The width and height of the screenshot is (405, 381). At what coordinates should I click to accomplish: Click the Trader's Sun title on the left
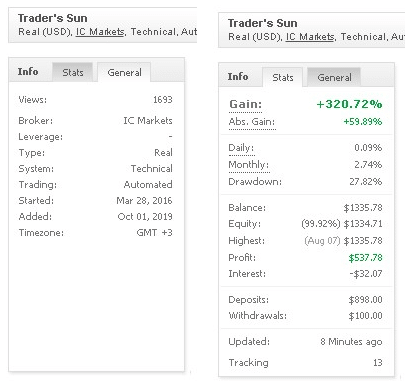(53, 18)
